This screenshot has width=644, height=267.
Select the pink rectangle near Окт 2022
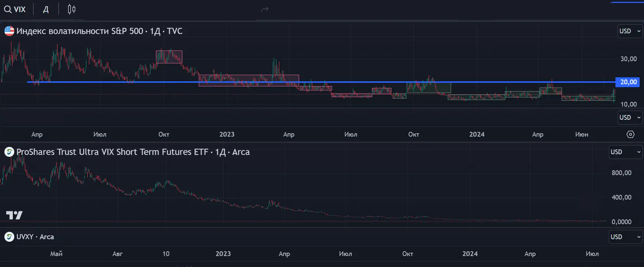pyautogui.click(x=169, y=57)
